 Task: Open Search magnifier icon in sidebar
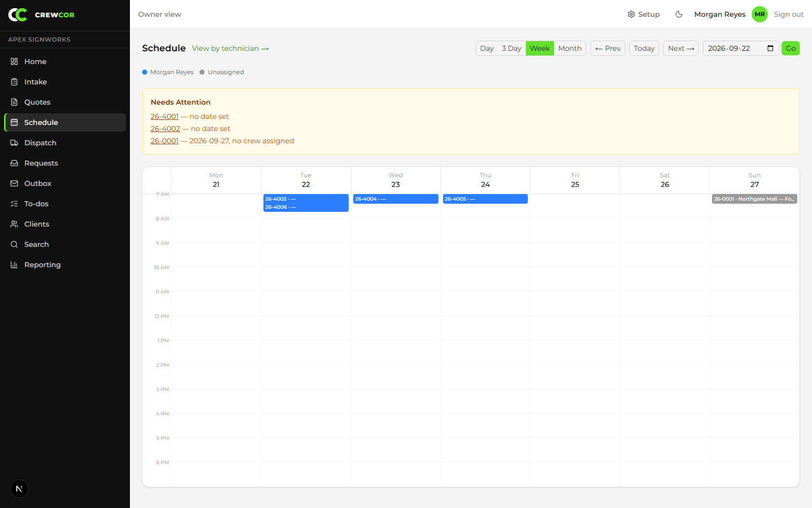coord(14,244)
